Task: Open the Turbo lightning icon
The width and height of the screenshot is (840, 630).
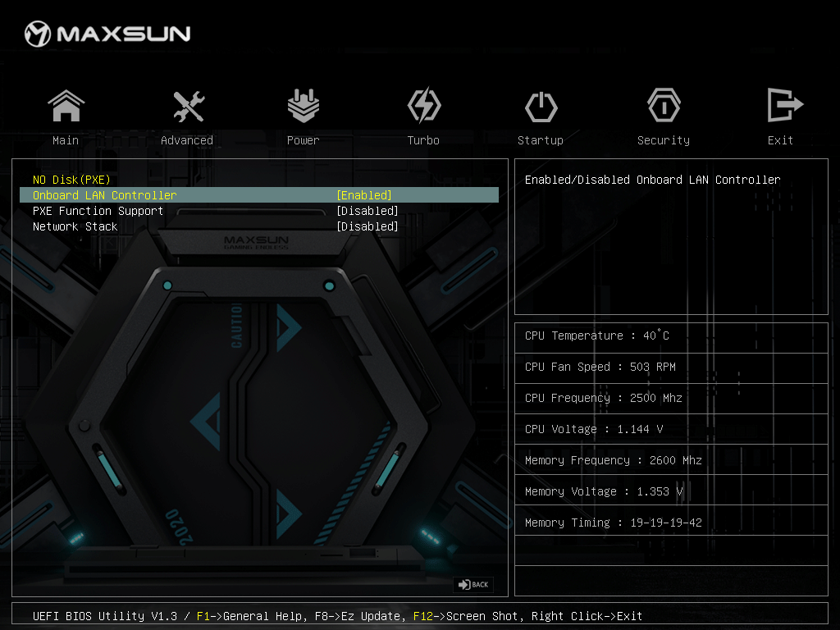Action: (424, 105)
